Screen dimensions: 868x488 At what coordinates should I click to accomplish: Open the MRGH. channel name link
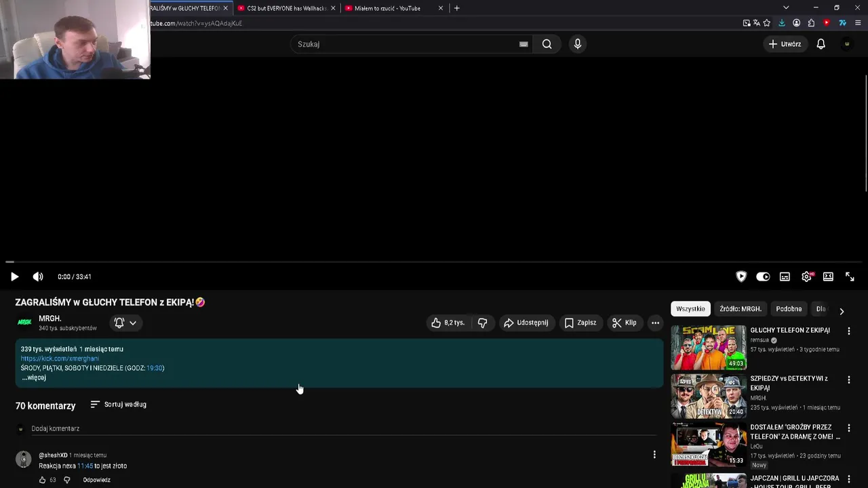click(50, 319)
